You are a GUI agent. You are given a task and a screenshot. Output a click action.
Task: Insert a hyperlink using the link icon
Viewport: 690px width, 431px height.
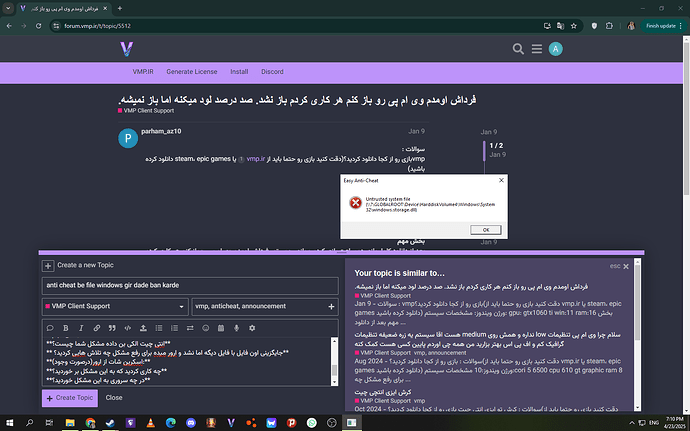click(96, 328)
